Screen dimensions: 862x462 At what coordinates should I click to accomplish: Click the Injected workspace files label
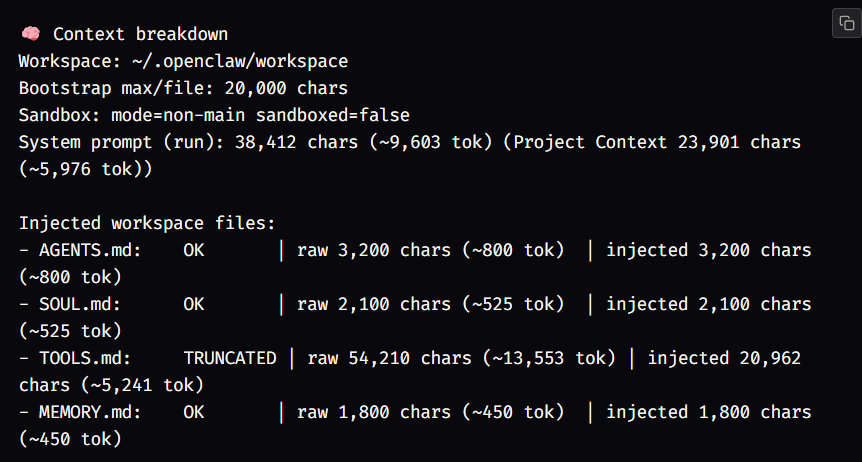coord(147,223)
